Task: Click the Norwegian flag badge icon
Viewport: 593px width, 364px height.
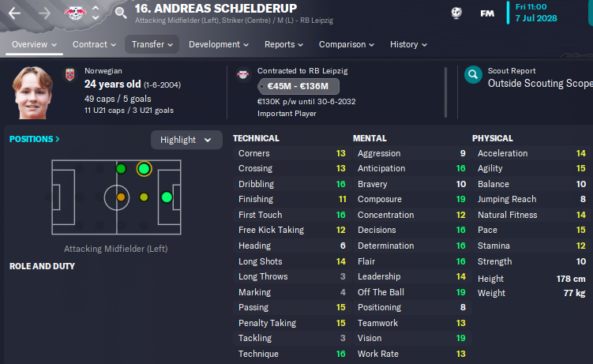Action: pos(70,74)
